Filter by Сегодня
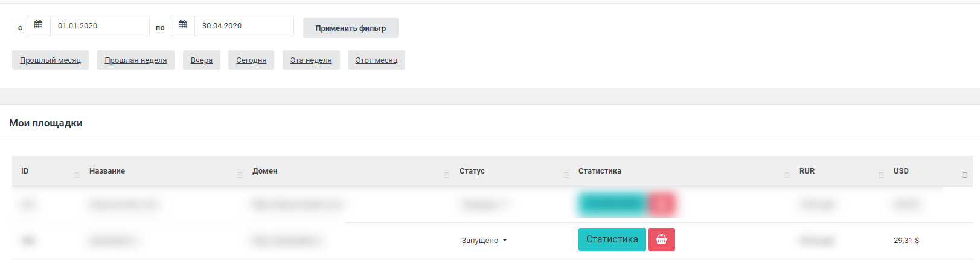 click(x=251, y=60)
